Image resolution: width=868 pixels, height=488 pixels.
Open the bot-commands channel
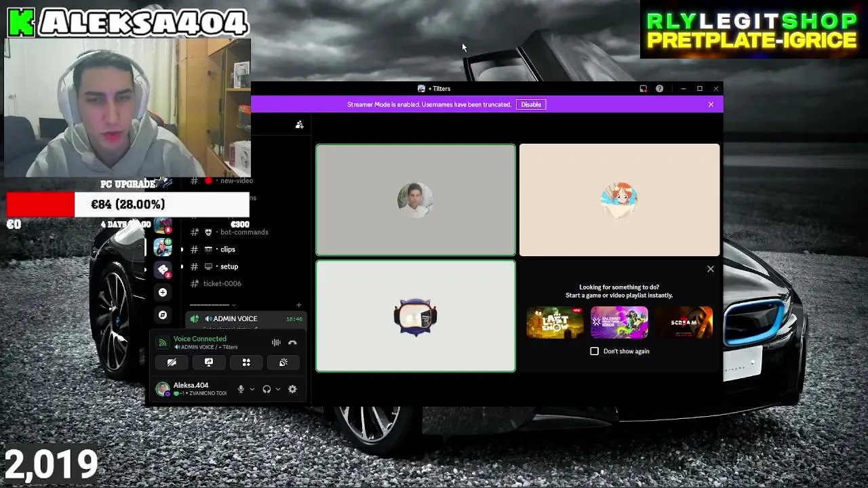[229, 232]
